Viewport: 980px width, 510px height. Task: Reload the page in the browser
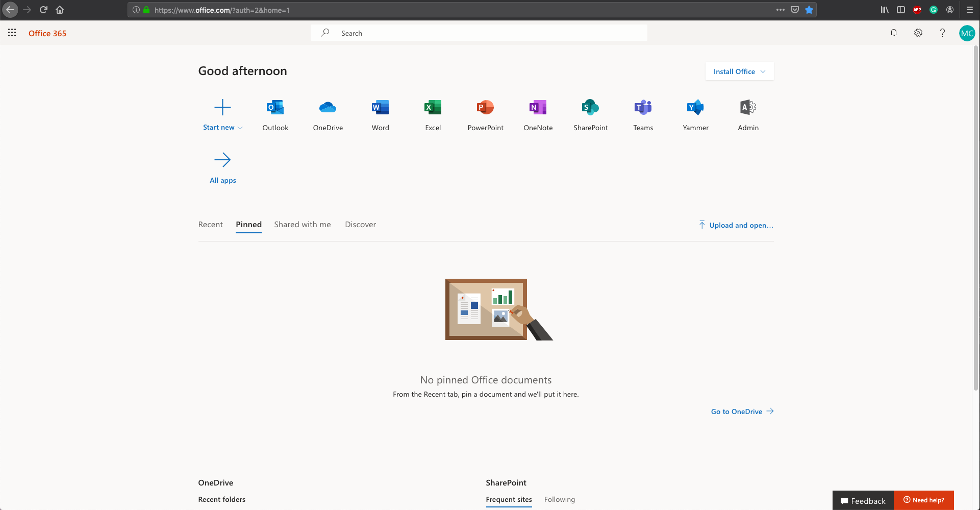click(x=43, y=10)
